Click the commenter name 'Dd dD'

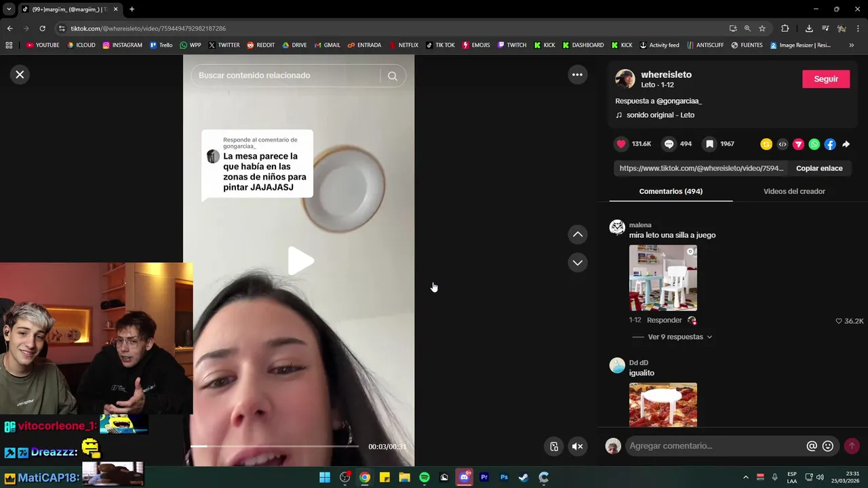coord(639,363)
